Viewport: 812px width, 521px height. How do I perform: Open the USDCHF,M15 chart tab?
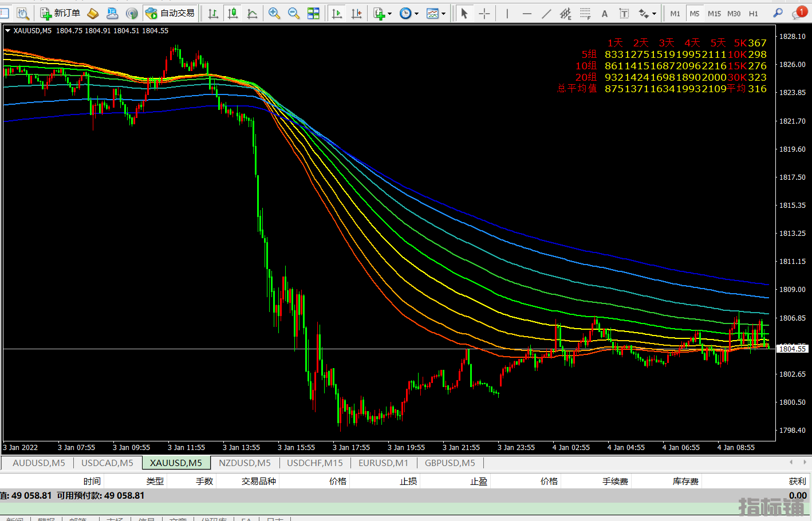tap(314, 463)
